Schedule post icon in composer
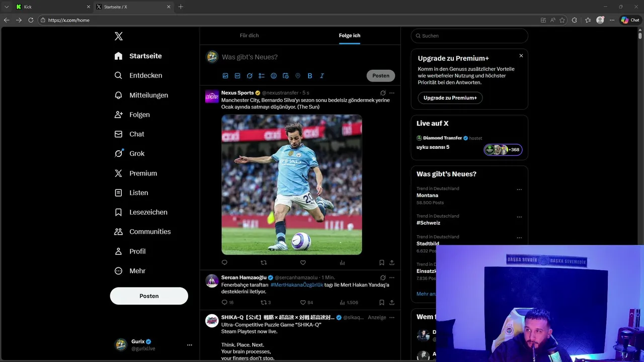This screenshot has width=644, height=362. pyautogui.click(x=286, y=76)
